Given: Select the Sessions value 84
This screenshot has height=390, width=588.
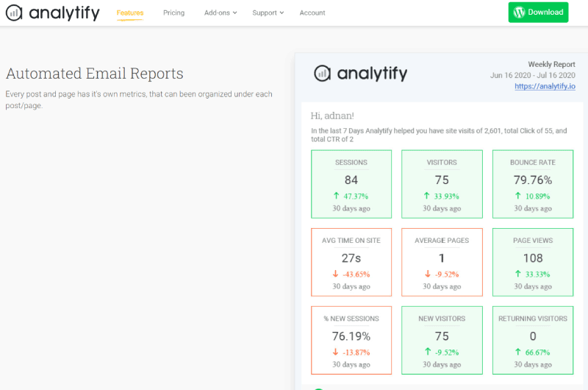Looking at the screenshot, I should (351, 180).
